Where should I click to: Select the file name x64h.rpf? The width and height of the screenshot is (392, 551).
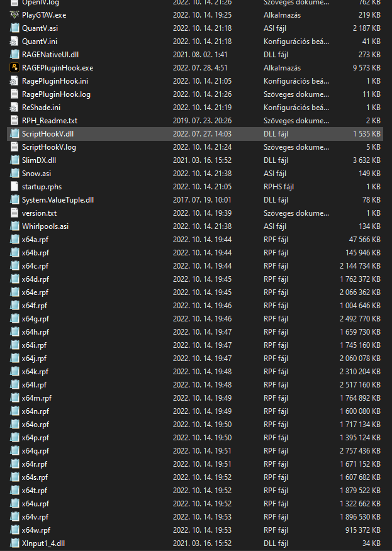(35, 332)
